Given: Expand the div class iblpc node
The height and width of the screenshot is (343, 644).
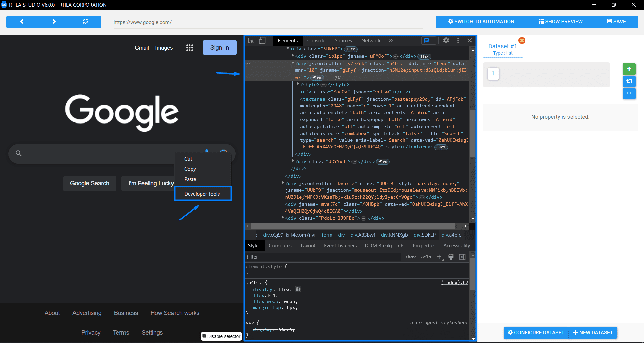Looking at the screenshot, I should (x=293, y=56).
